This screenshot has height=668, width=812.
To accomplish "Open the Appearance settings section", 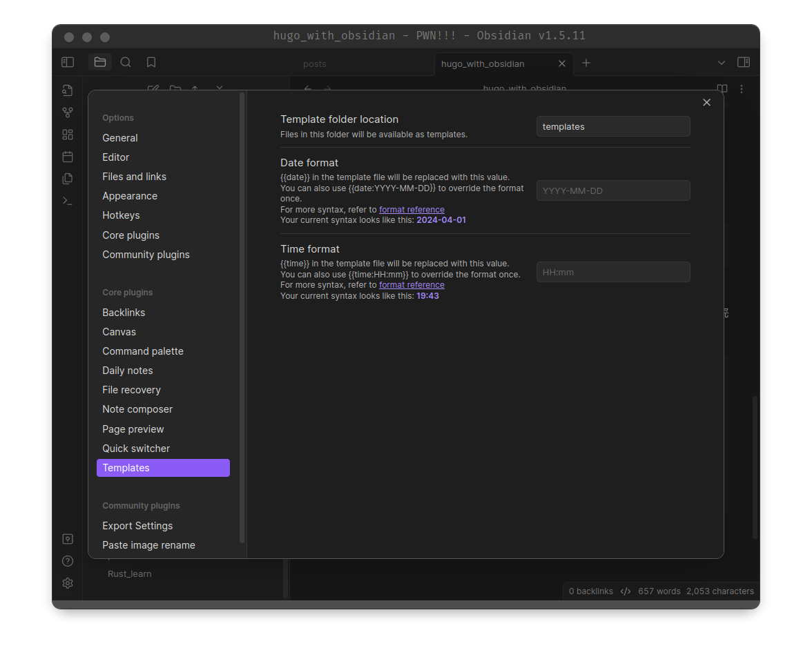I will click(x=130, y=196).
